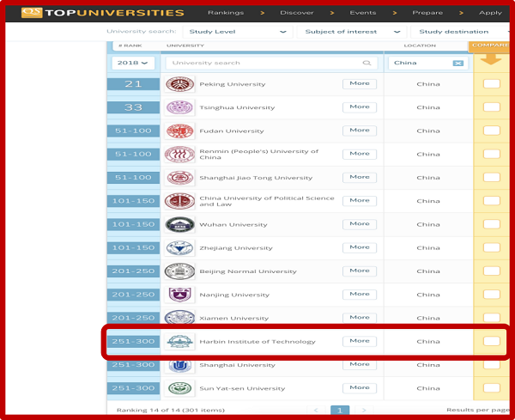Click More for Nanjing University
Screen dimensions: 515x420
(x=360, y=294)
